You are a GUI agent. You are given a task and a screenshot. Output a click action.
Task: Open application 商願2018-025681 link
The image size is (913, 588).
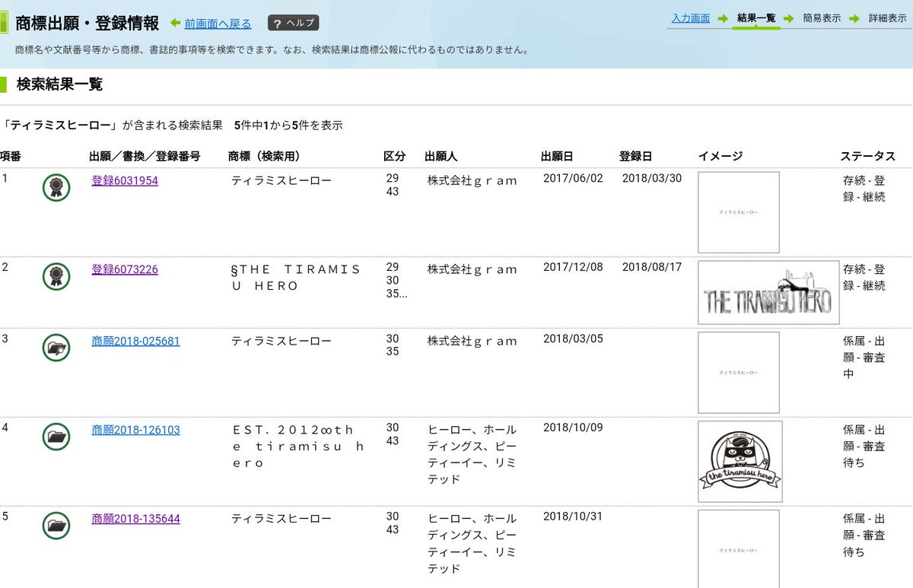(x=135, y=341)
